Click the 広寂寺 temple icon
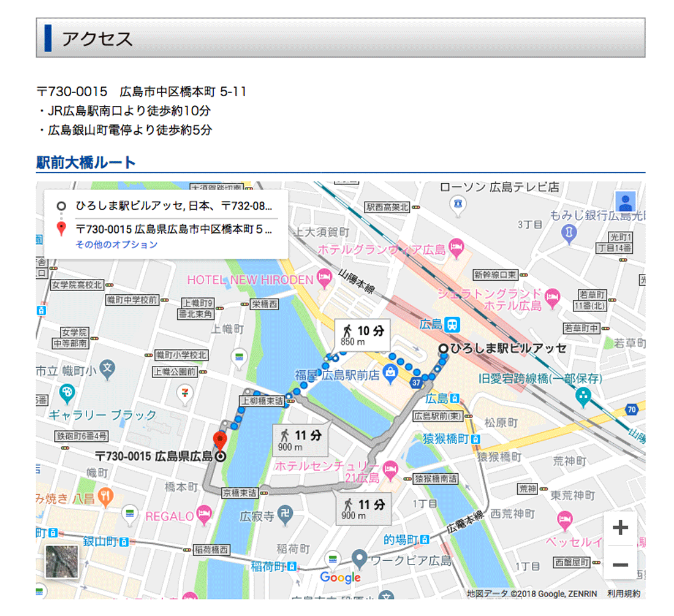 tap(285, 515)
